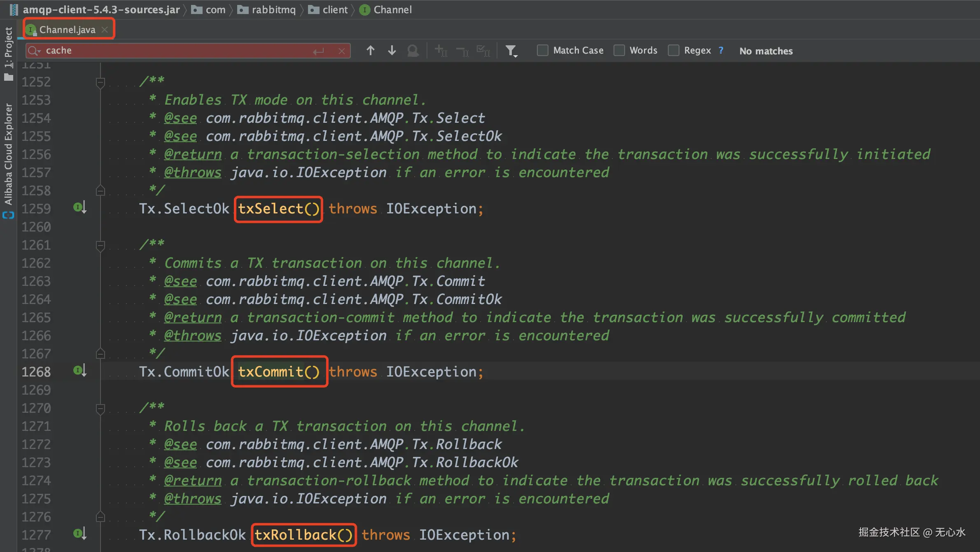Screen dimensions: 980x552
Task: Click the Find All Usages icon
Action: tap(413, 51)
